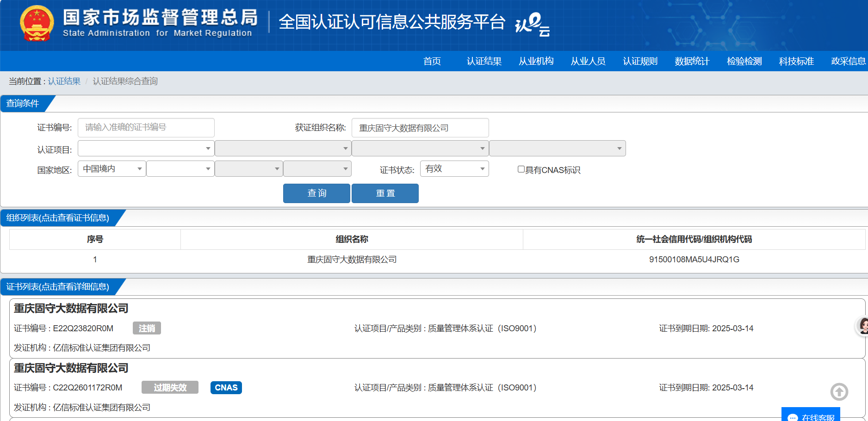Follow the 认证结果 breadcrumb link

(64, 81)
